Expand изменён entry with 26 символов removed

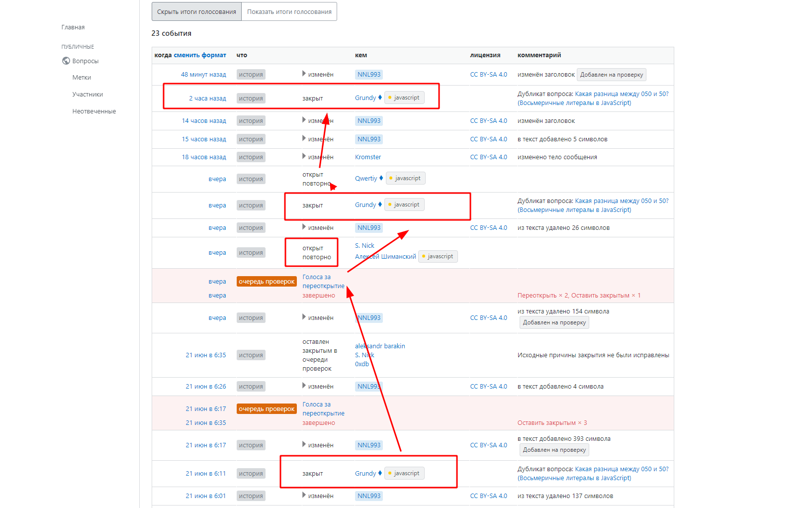coord(304,227)
